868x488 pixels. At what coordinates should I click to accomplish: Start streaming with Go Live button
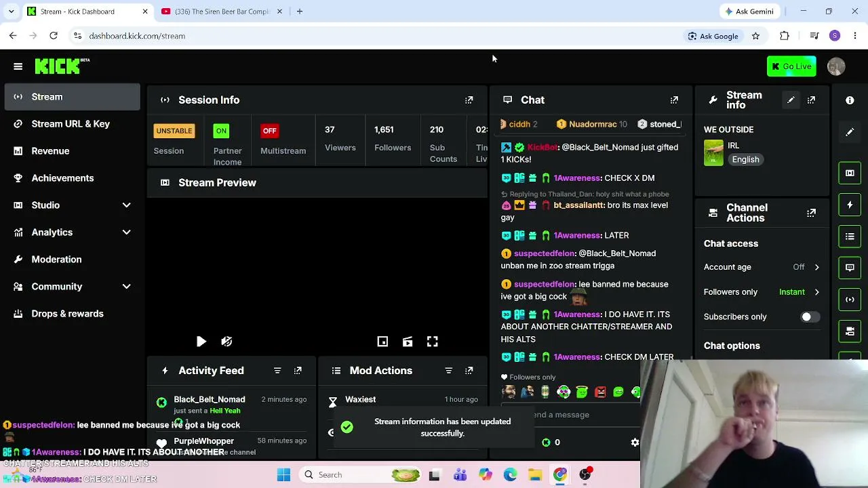[791, 66]
